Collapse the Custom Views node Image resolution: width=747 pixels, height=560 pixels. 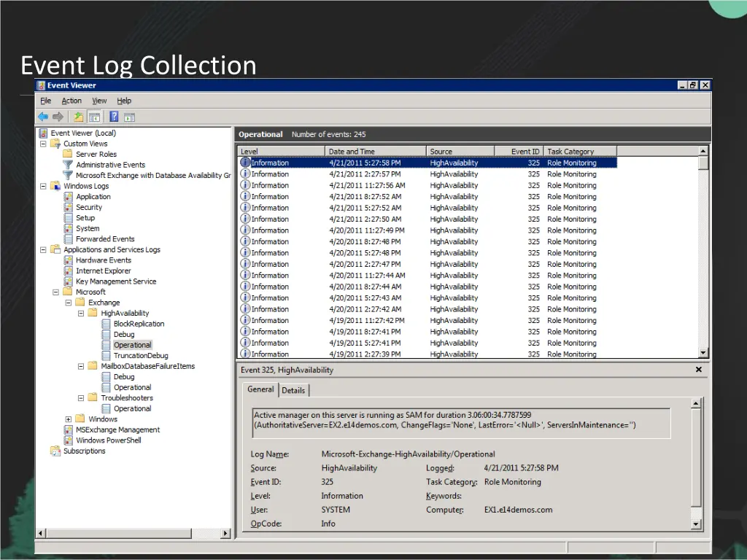point(43,144)
